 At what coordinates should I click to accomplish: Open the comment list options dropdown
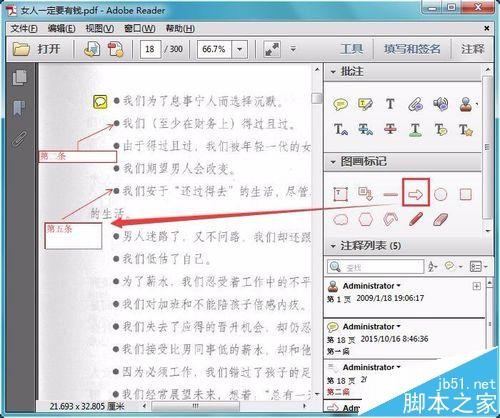(478, 266)
